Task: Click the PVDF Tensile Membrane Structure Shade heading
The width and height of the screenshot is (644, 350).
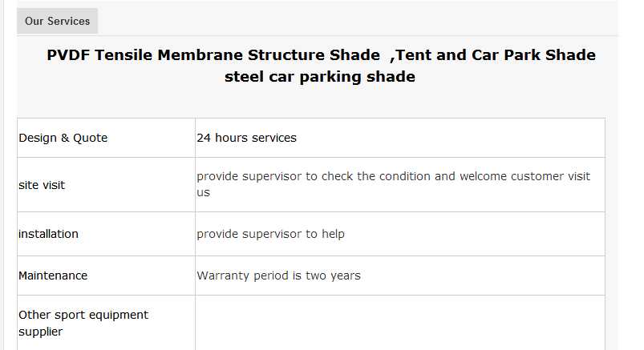Action: tap(213, 55)
